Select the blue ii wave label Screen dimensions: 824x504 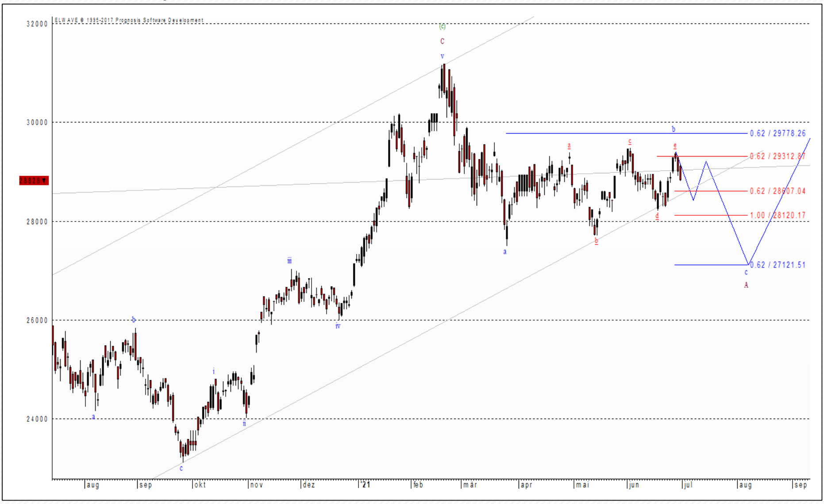tap(244, 424)
